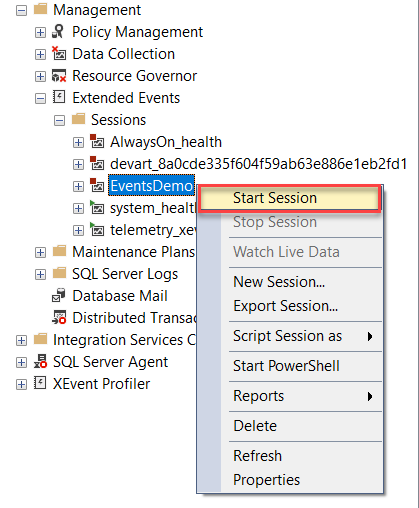
Task: Click the Resource Governor icon
Action: [59, 76]
